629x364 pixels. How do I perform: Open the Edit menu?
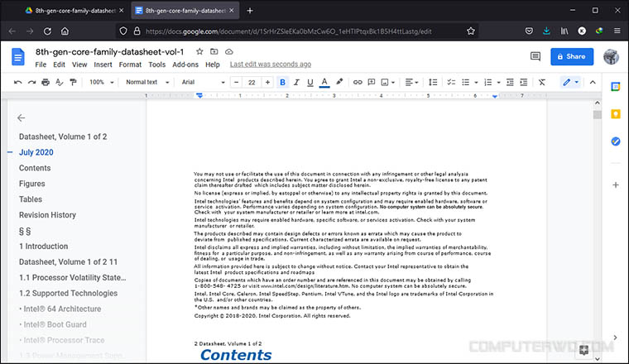click(59, 65)
